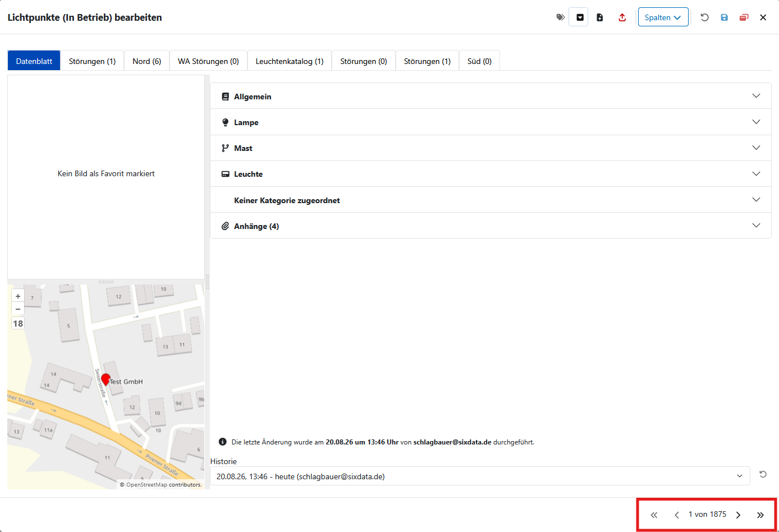Open the first Störungen (1) tab

(x=92, y=61)
